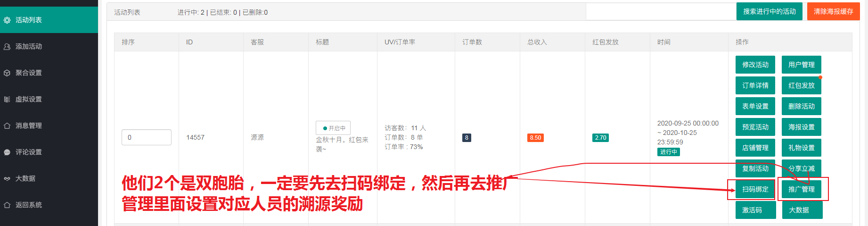
Task: Click the search input box at top
Action: (x=661, y=12)
